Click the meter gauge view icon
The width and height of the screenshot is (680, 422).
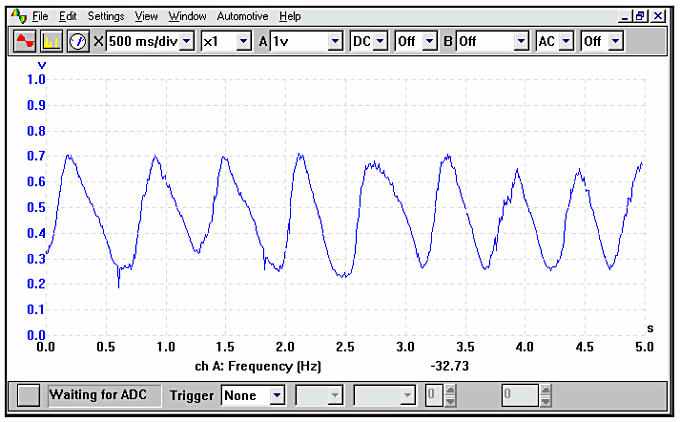[x=78, y=41]
